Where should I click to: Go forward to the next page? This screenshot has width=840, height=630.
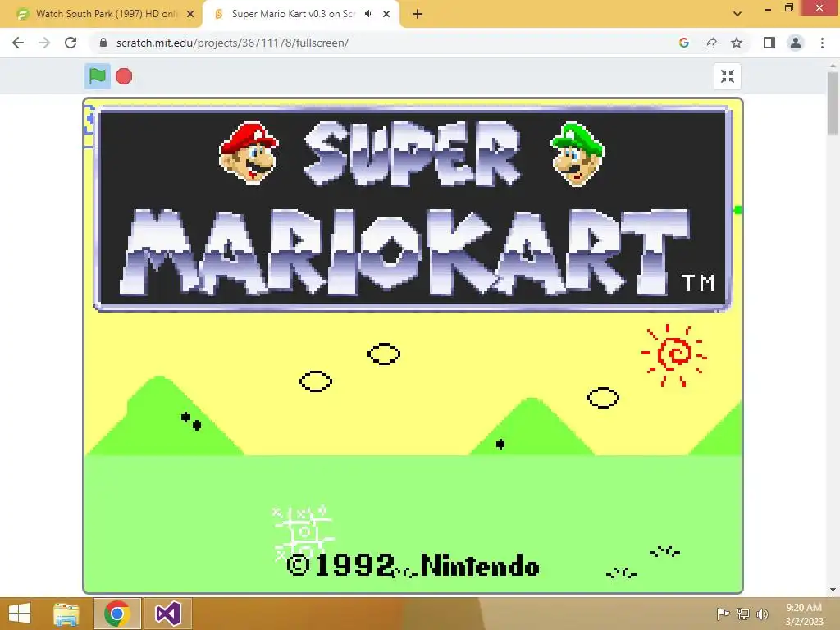click(44, 43)
